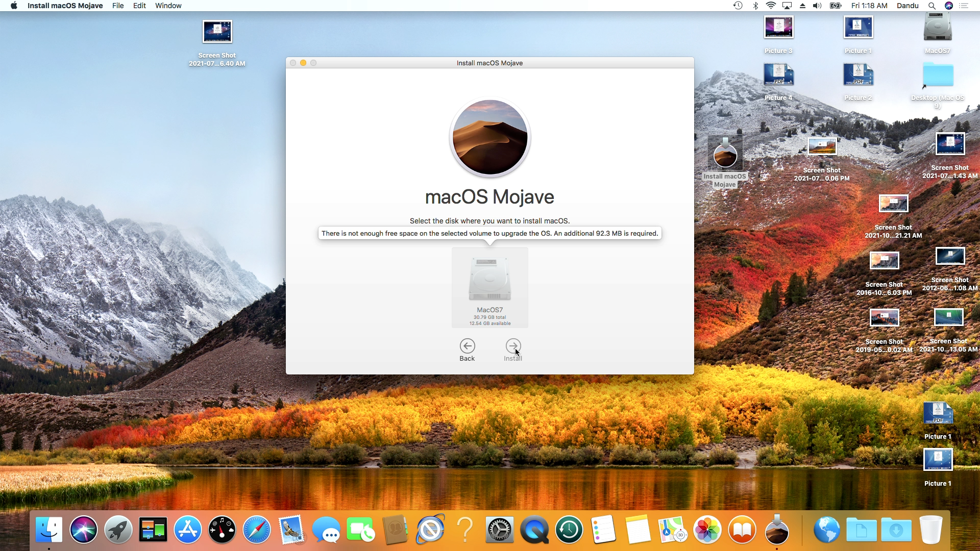This screenshot has height=551, width=980.
Task: Open Launchpad rocket in the Dock
Action: (x=118, y=530)
